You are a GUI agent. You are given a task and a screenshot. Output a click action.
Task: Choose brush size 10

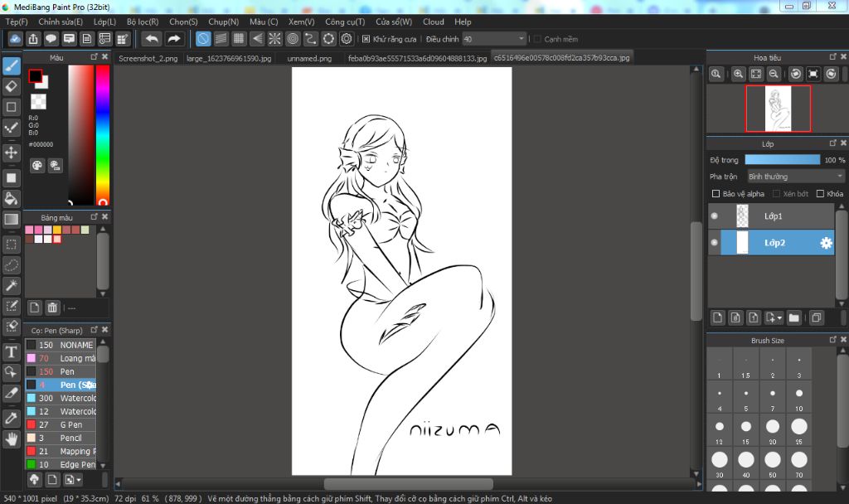(x=799, y=399)
